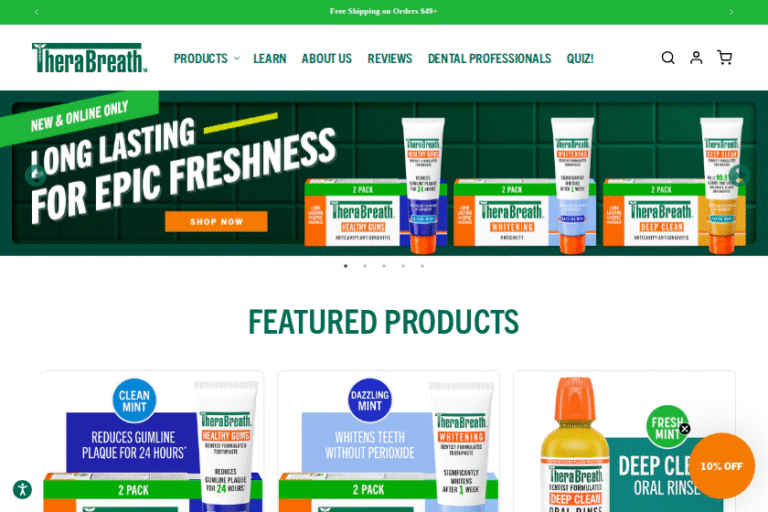Open the Reviews menu item
Image resolution: width=768 pixels, height=512 pixels.
pos(390,58)
